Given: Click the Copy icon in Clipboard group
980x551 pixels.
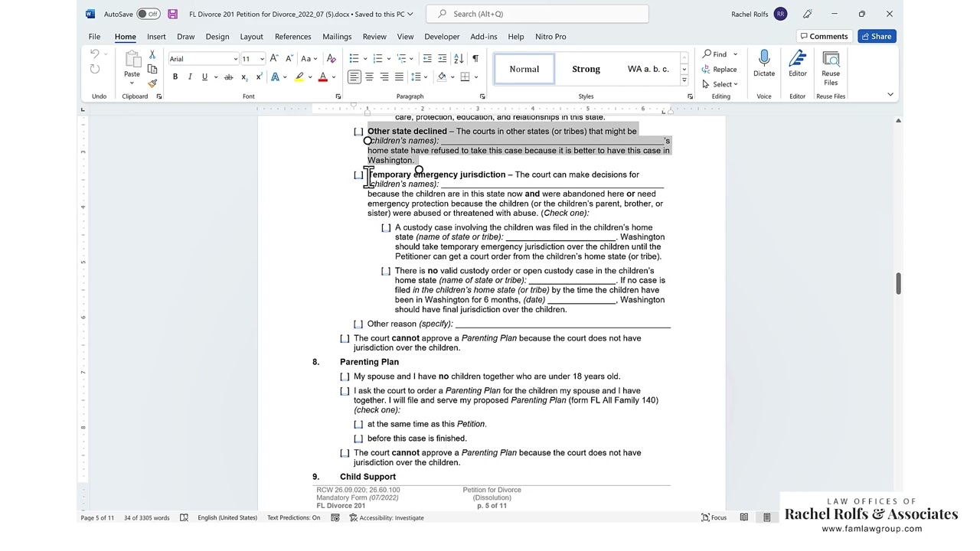Looking at the screenshot, I should point(152,69).
